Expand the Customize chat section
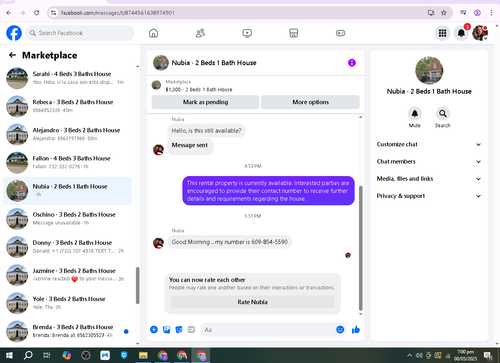The width and height of the screenshot is (500, 363). click(429, 144)
